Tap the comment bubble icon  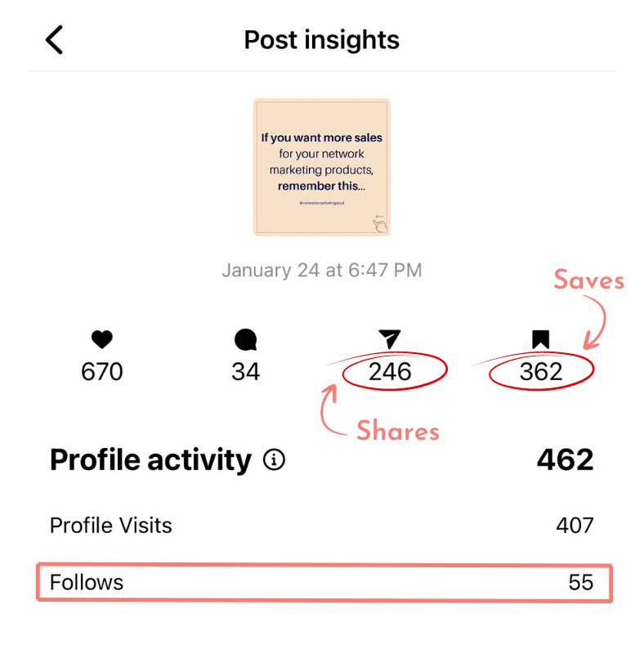(x=245, y=340)
